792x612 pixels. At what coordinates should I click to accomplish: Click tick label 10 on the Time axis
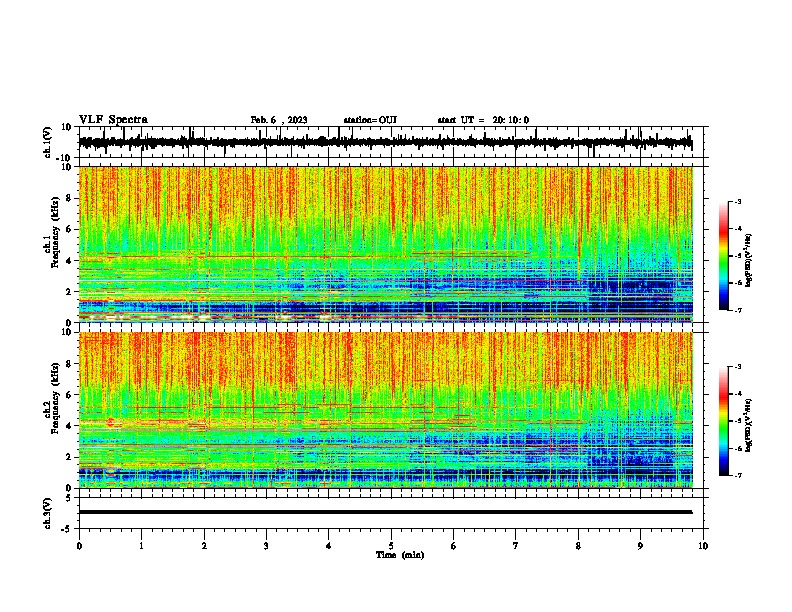tap(703, 546)
